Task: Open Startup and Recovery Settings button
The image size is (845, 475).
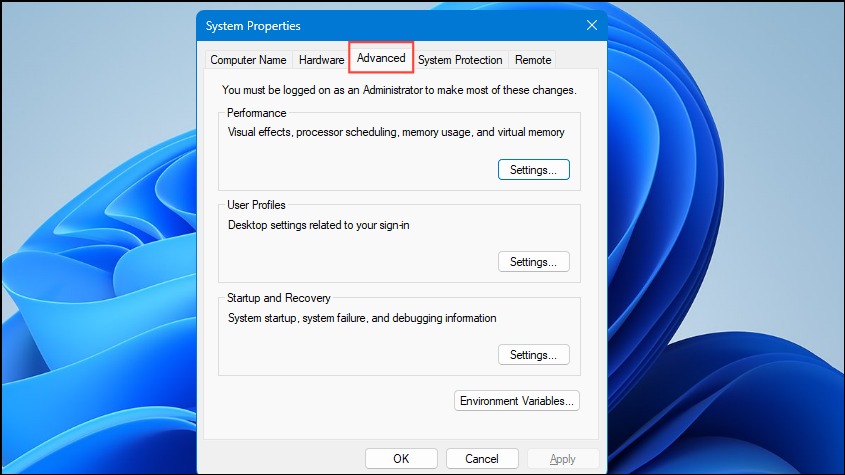Action: pyautogui.click(x=534, y=355)
